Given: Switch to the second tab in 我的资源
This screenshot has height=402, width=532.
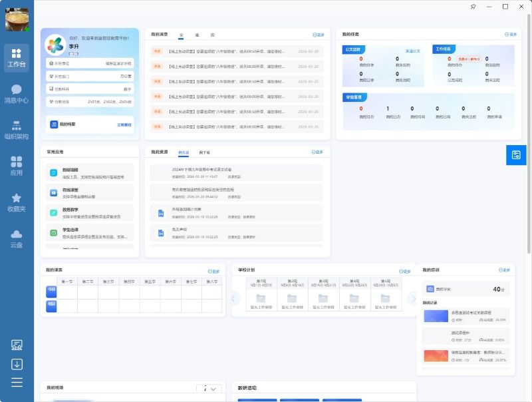Looking at the screenshot, I should pos(204,152).
